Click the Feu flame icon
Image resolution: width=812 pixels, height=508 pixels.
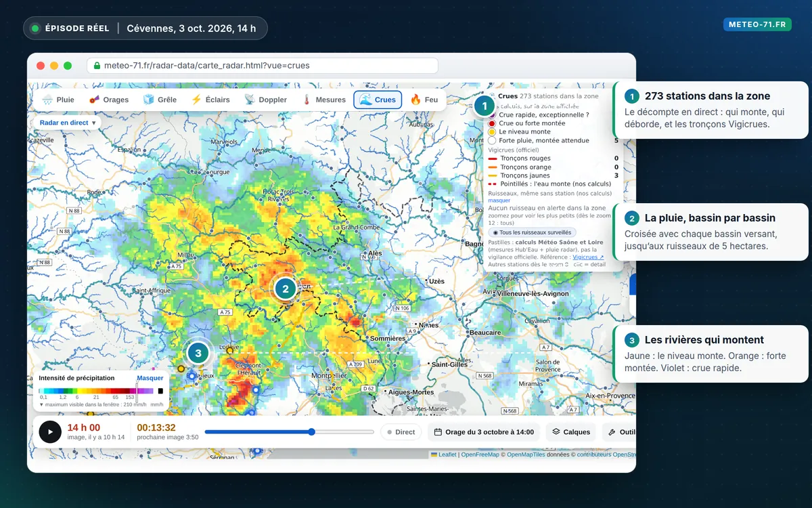coord(415,100)
